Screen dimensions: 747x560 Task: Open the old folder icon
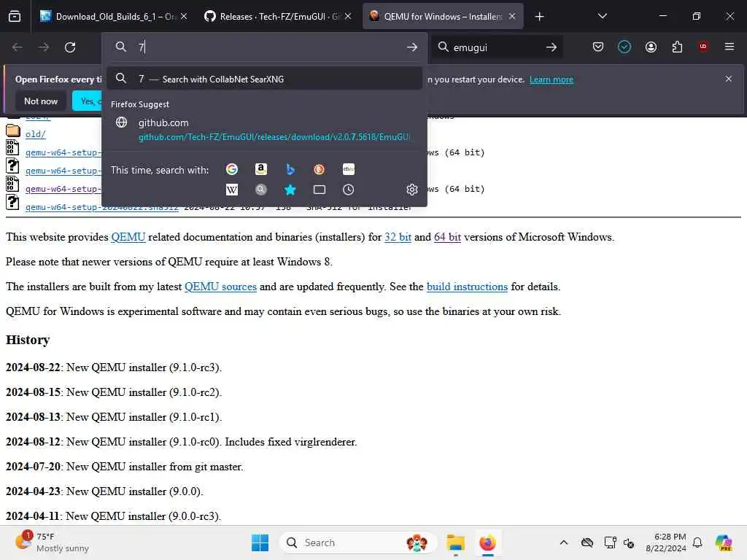pos(13,131)
